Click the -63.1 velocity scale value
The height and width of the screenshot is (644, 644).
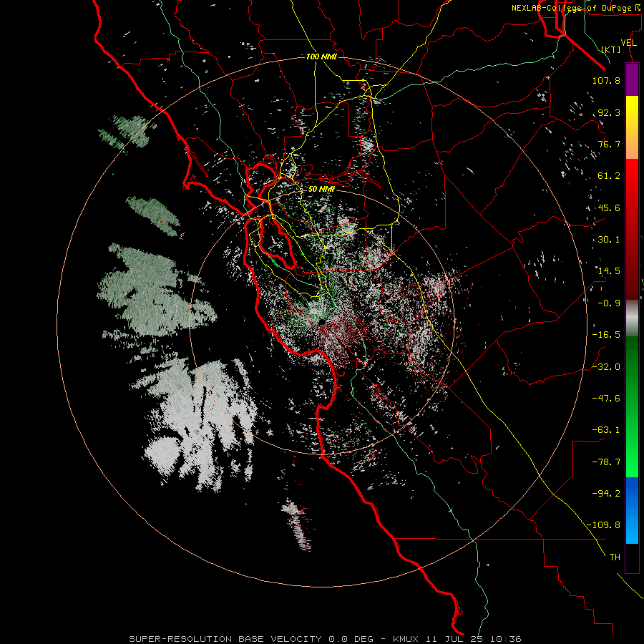pos(606,430)
